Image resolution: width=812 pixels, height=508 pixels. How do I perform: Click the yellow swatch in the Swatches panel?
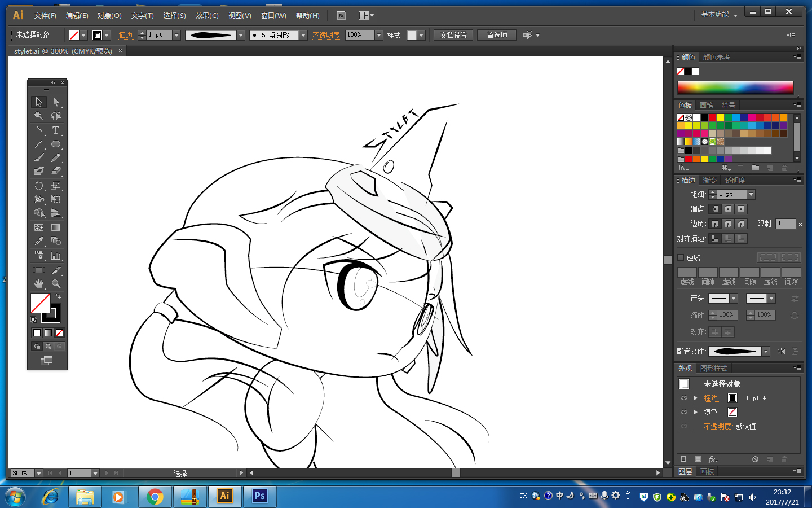point(720,117)
